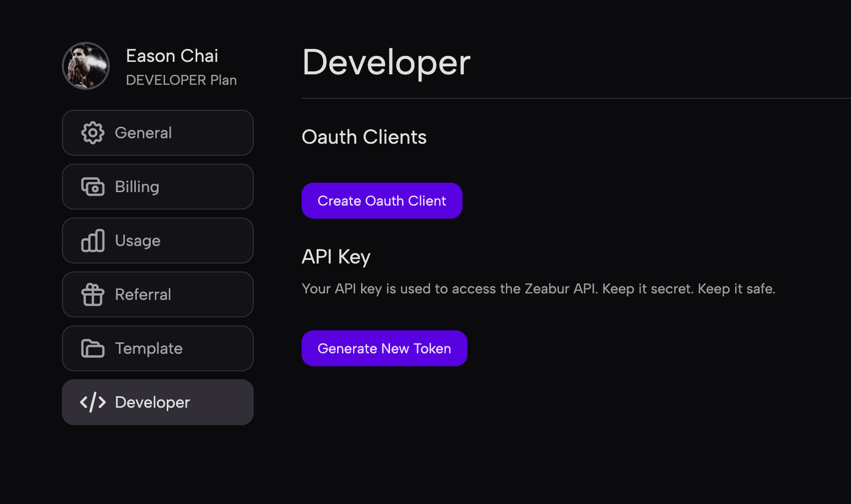Open the General settings tab
Screen dimensions: 851x504
coord(158,133)
